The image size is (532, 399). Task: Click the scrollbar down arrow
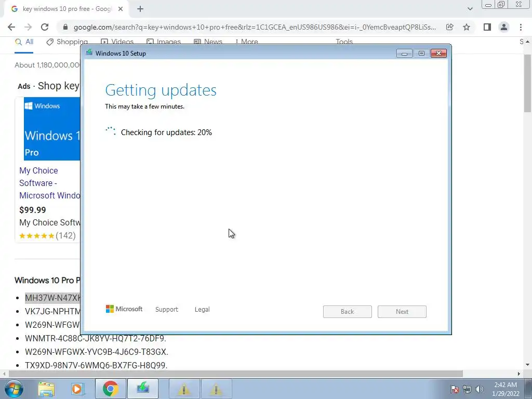point(528,365)
